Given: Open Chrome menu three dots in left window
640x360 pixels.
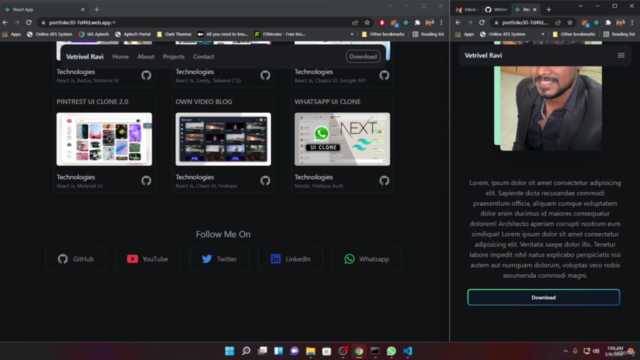Looking at the screenshot, I should (x=441, y=22).
